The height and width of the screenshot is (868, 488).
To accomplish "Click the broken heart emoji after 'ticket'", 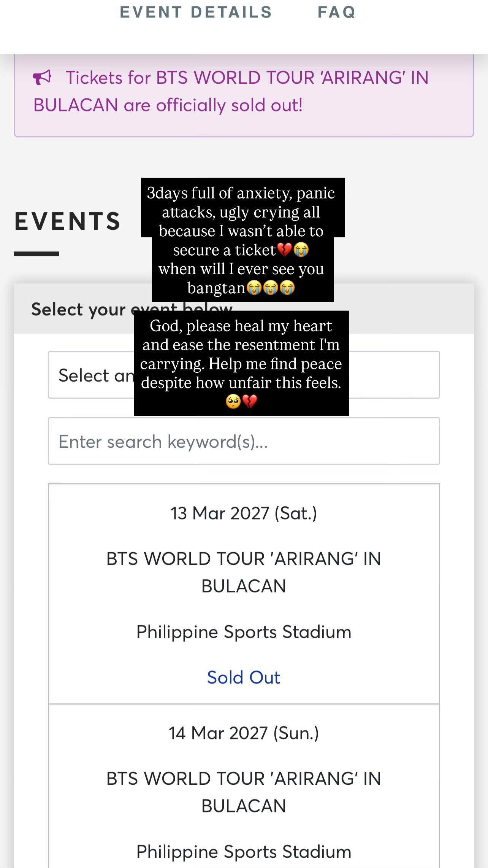I will pos(284,250).
